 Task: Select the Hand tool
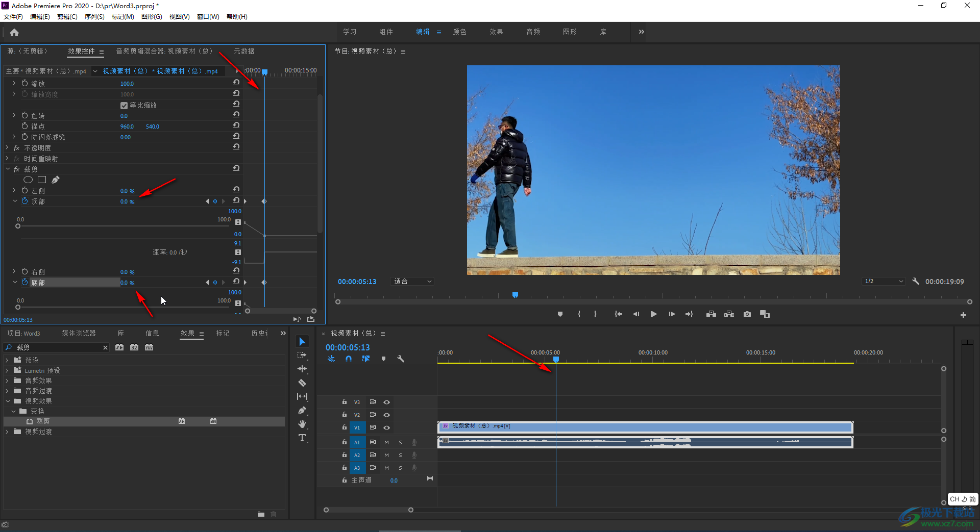(302, 424)
